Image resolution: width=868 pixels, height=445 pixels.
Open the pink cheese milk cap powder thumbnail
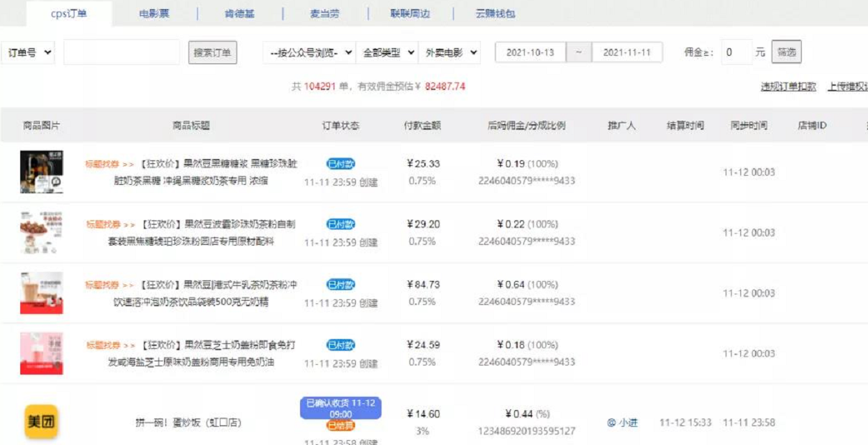pos(41,353)
